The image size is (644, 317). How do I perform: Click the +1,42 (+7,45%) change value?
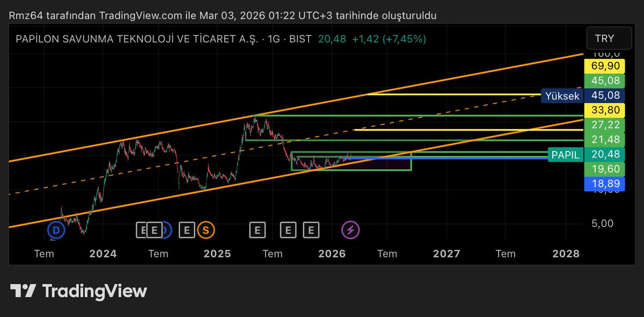[389, 39]
